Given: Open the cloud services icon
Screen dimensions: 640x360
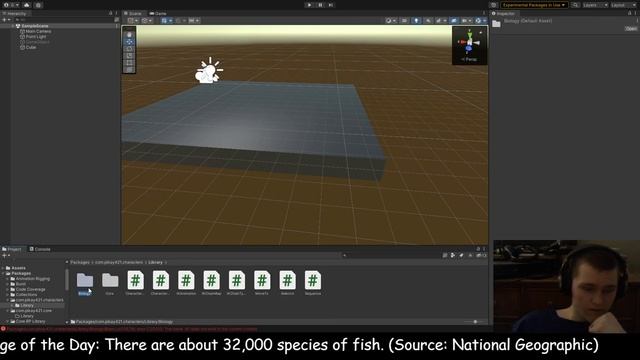Looking at the screenshot, I should 27,5.
